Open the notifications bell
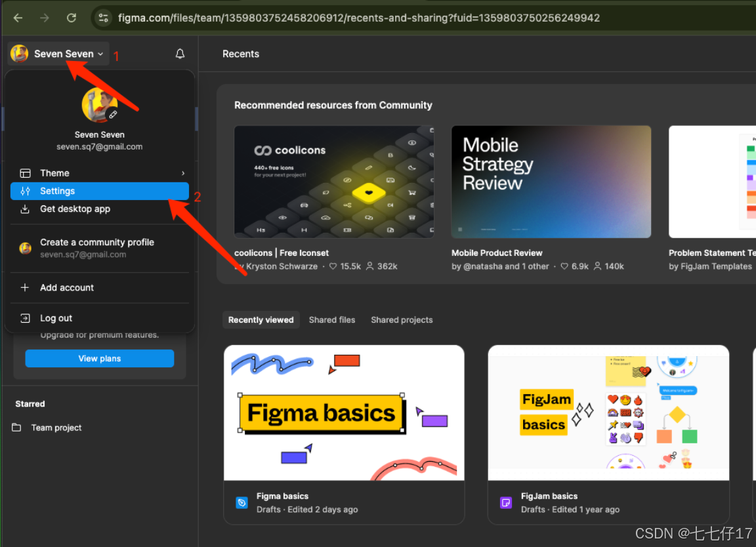 point(180,54)
